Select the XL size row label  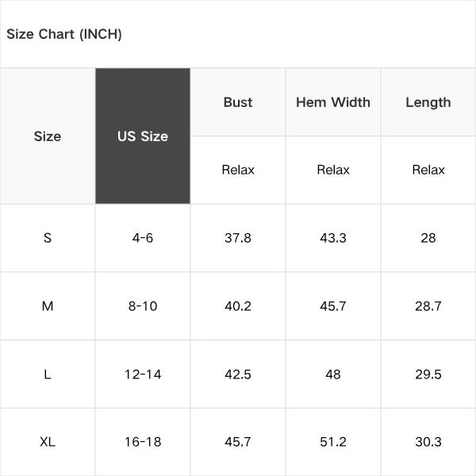click(48, 442)
